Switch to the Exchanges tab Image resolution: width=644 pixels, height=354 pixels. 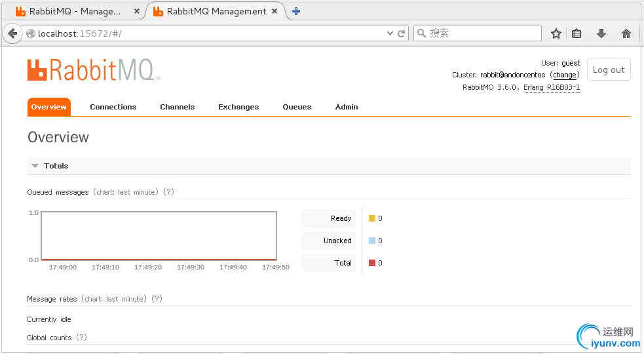click(x=238, y=107)
